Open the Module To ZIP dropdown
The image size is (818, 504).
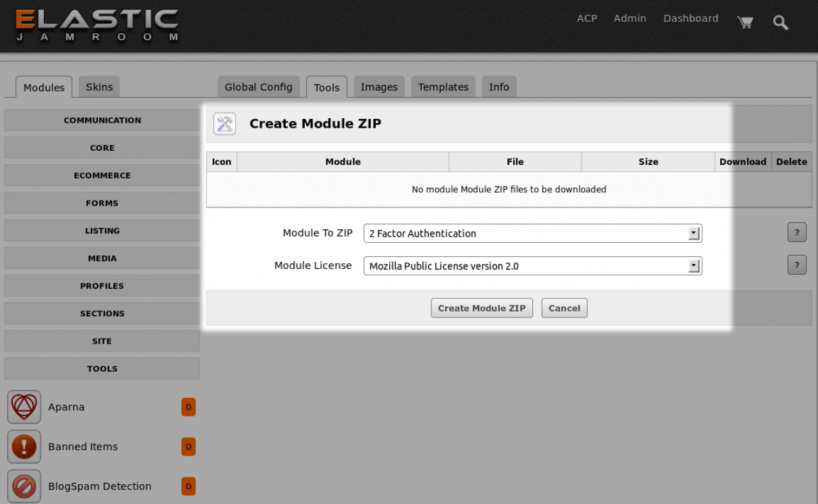pos(532,234)
